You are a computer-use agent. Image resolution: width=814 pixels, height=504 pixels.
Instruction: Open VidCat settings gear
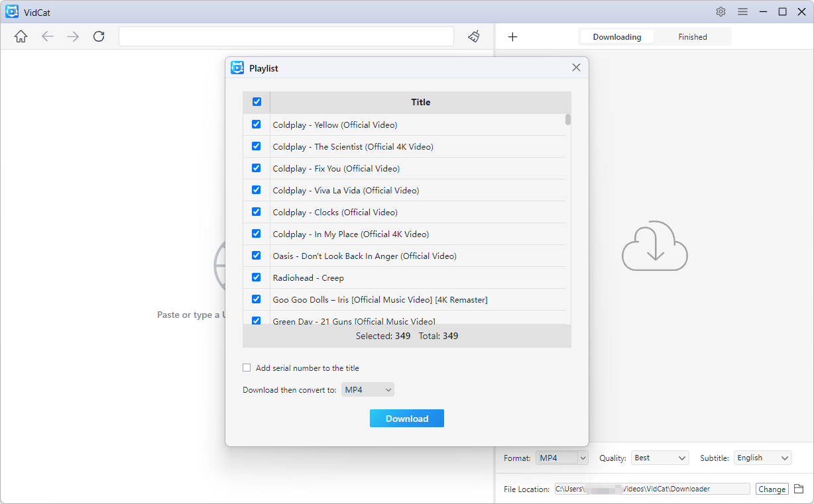pos(721,11)
